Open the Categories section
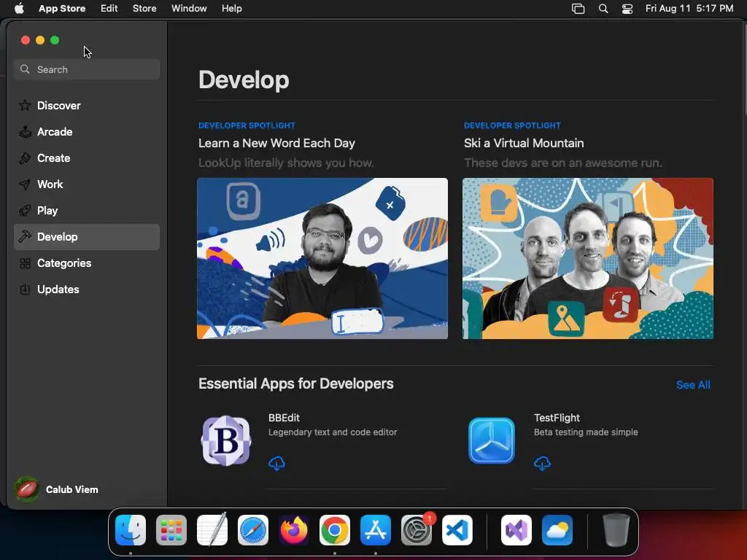747x560 pixels. (x=87, y=262)
